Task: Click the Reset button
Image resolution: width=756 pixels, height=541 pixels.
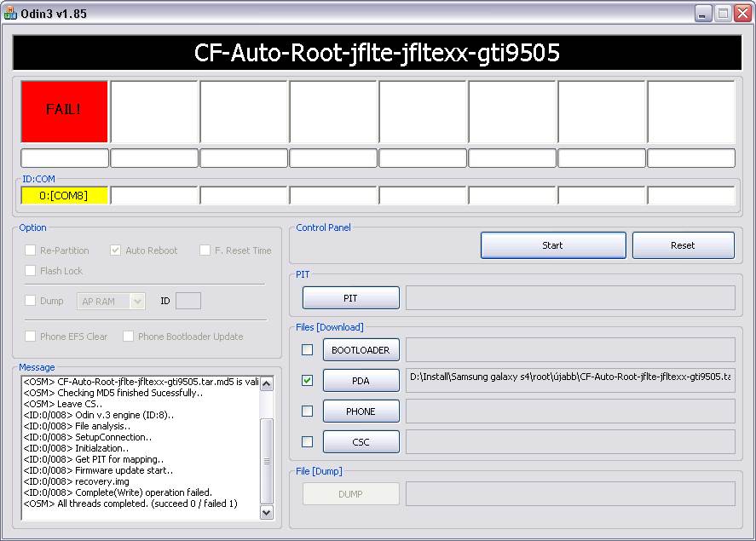Action: (684, 245)
